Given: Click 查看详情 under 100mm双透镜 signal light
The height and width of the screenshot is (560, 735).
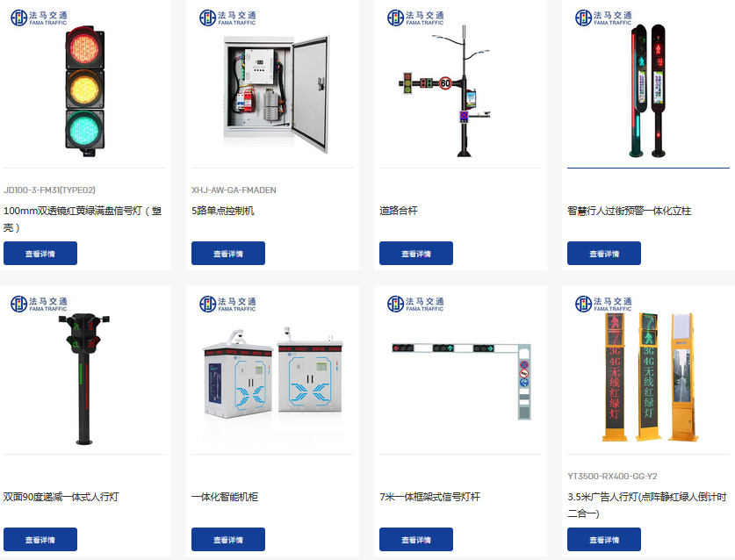Looking at the screenshot, I should [x=40, y=253].
